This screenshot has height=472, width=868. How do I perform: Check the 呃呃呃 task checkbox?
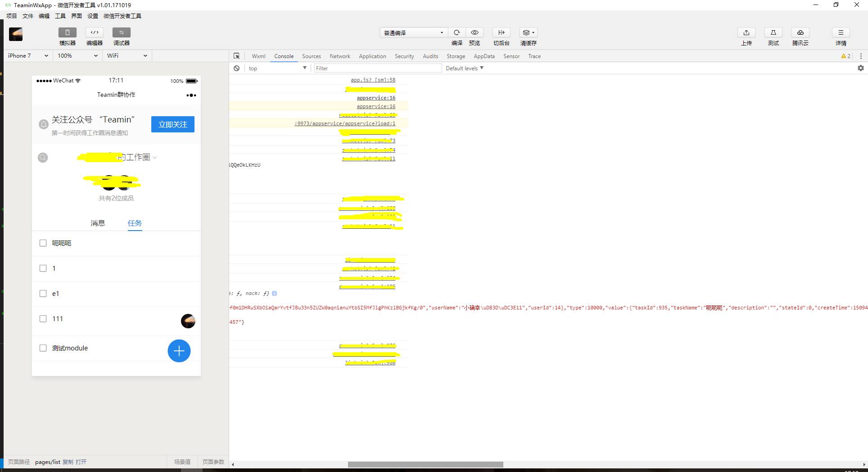click(43, 243)
